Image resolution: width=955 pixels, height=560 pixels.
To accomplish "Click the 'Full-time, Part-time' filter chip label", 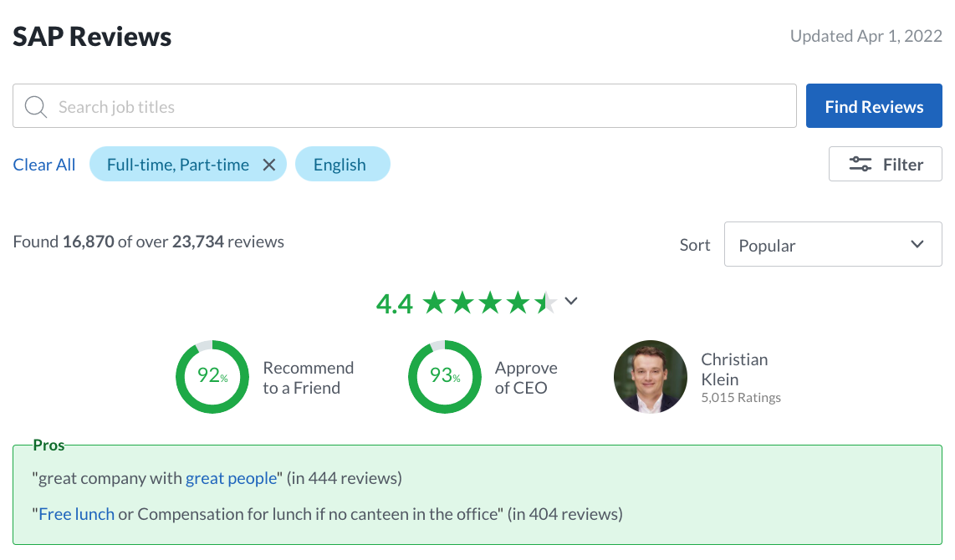I will point(178,165).
